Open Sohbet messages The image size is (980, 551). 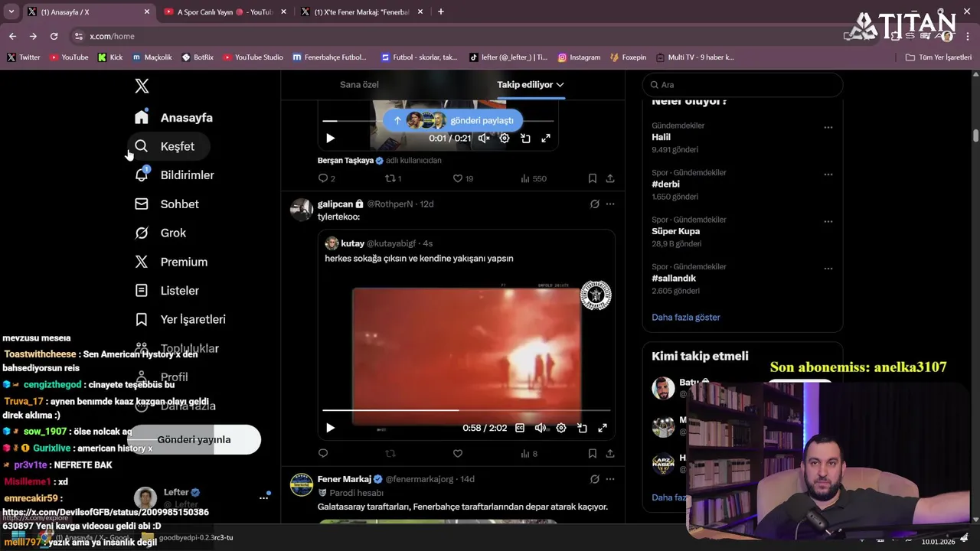click(x=167, y=204)
